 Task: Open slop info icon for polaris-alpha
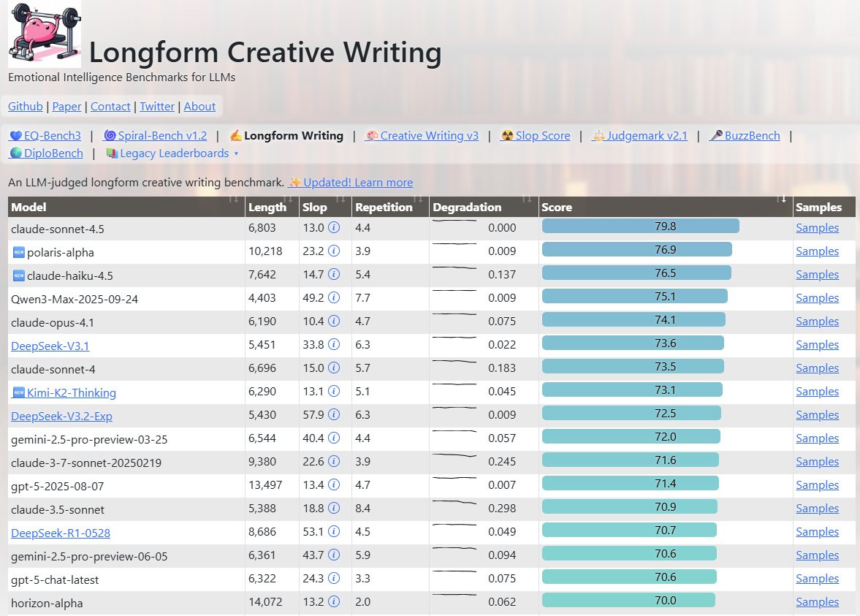[x=334, y=251]
